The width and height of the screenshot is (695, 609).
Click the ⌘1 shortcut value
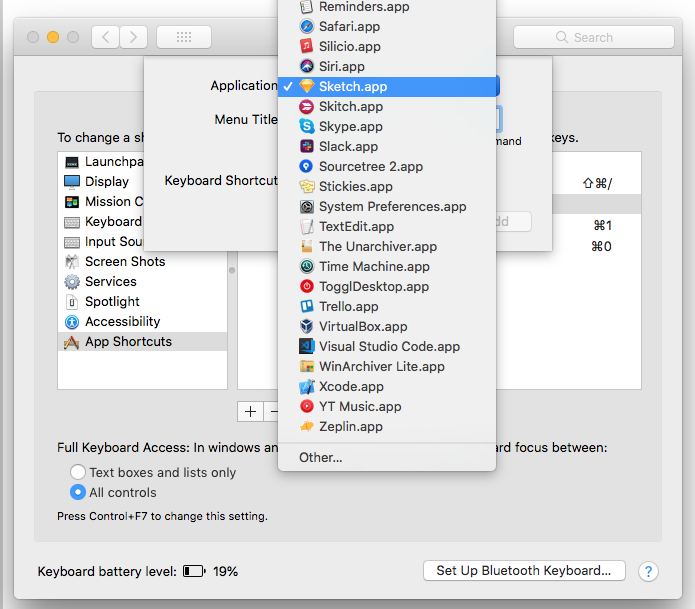click(602, 226)
